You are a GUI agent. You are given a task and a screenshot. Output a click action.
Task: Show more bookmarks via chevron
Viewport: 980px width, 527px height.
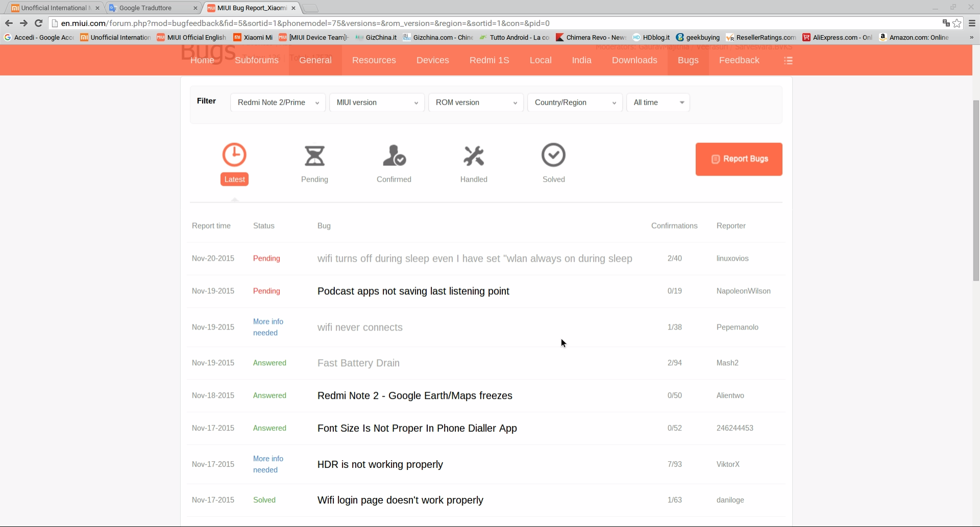click(971, 37)
